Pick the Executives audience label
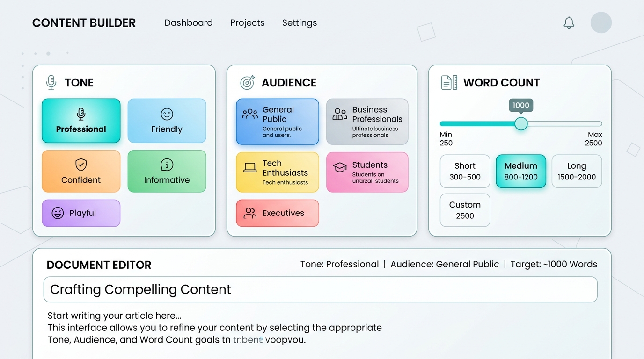This screenshot has height=359, width=644. click(x=283, y=213)
